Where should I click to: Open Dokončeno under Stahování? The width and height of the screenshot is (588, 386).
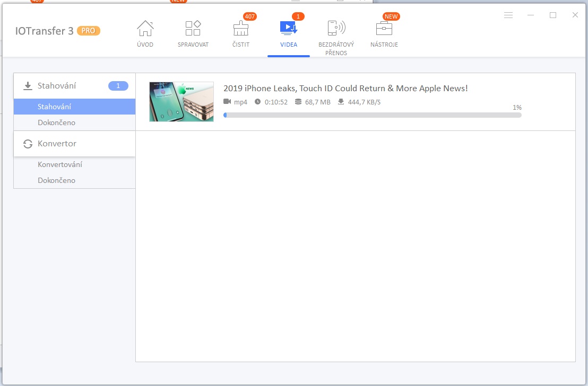click(x=75, y=122)
